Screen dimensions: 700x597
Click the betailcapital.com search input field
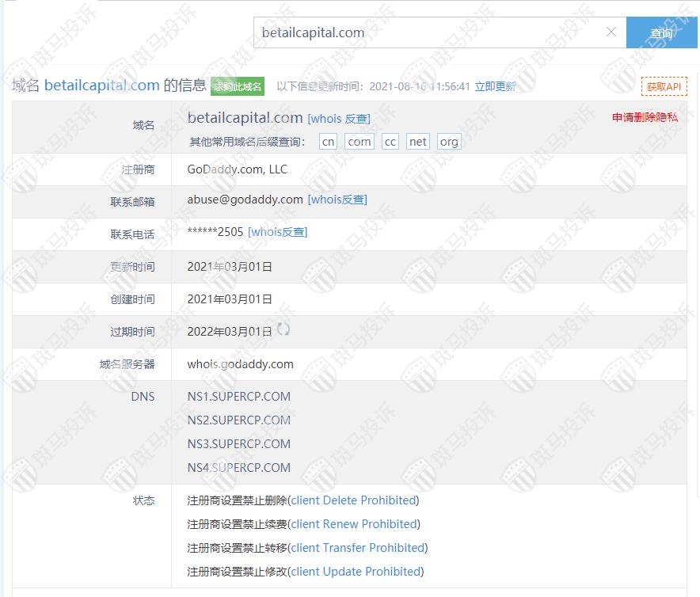tap(428, 32)
